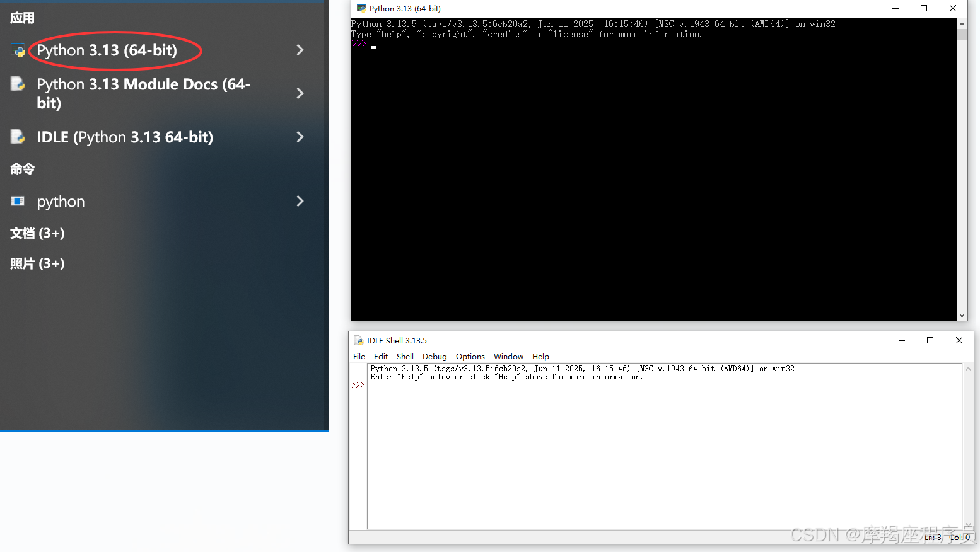
Task: Click Python console window title icon
Action: pos(361,8)
